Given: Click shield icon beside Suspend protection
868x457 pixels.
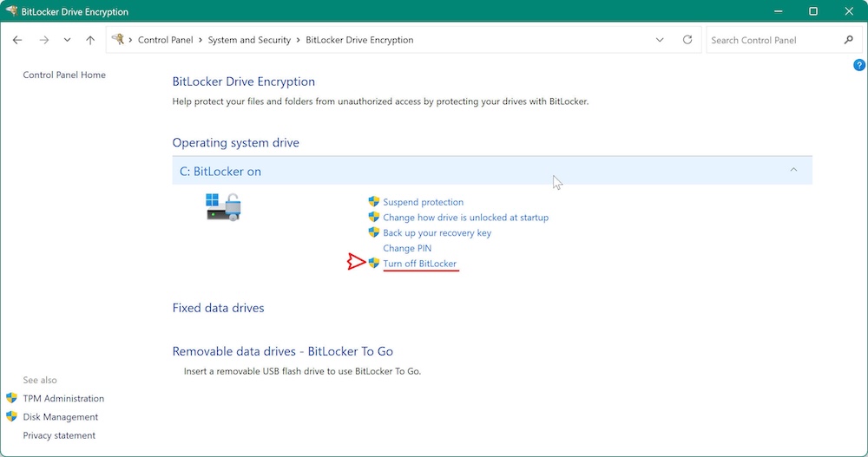Looking at the screenshot, I should pyautogui.click(x=374, y=201).
